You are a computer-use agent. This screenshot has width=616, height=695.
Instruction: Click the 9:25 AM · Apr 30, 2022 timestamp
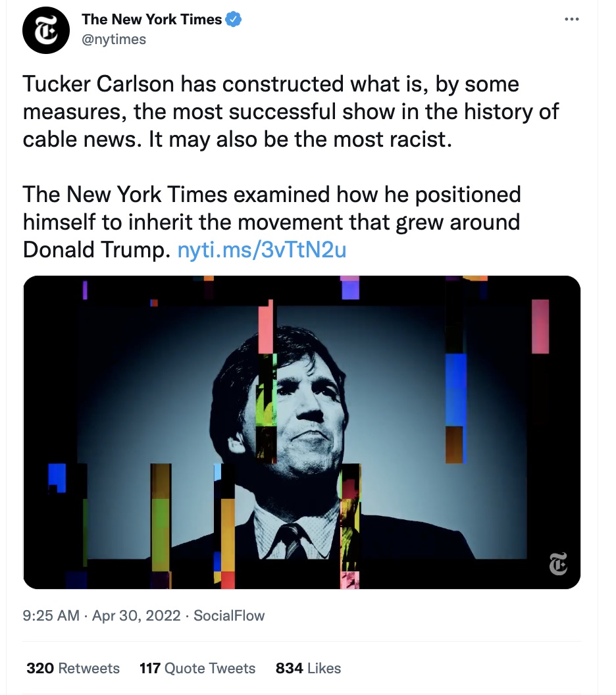click(x=101, y=616)
